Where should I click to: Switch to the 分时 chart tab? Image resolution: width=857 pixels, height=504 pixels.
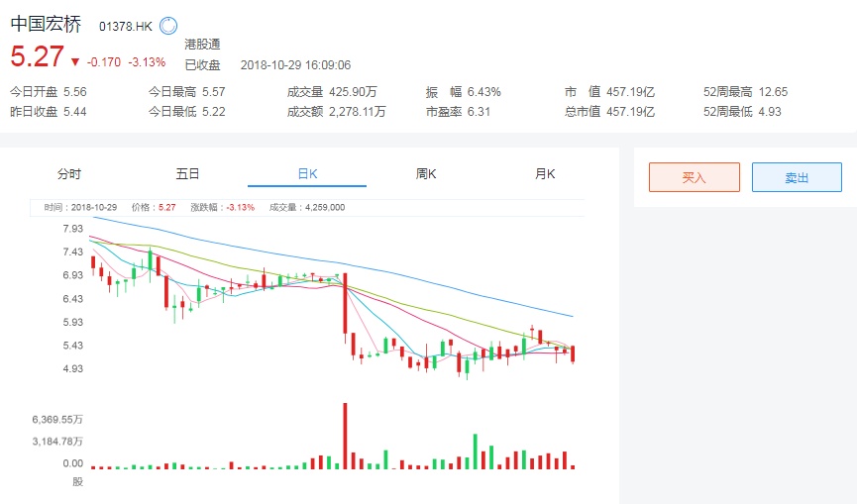69,174
